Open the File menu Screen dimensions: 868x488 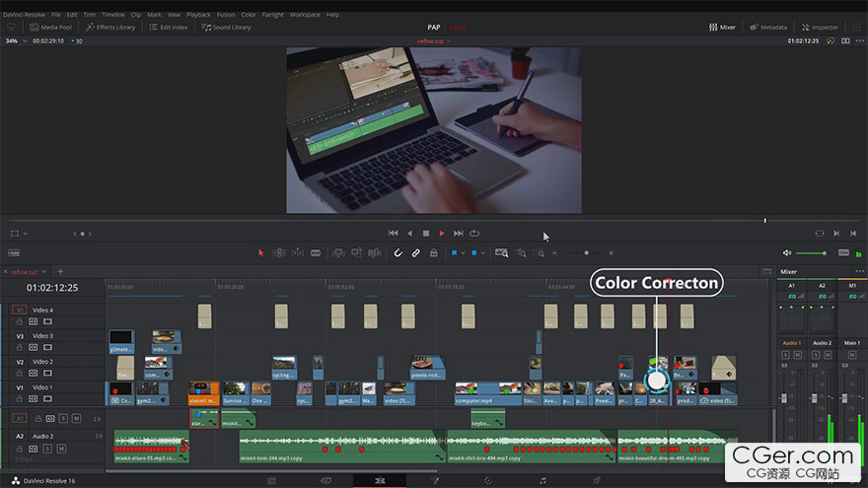[56, 15]
